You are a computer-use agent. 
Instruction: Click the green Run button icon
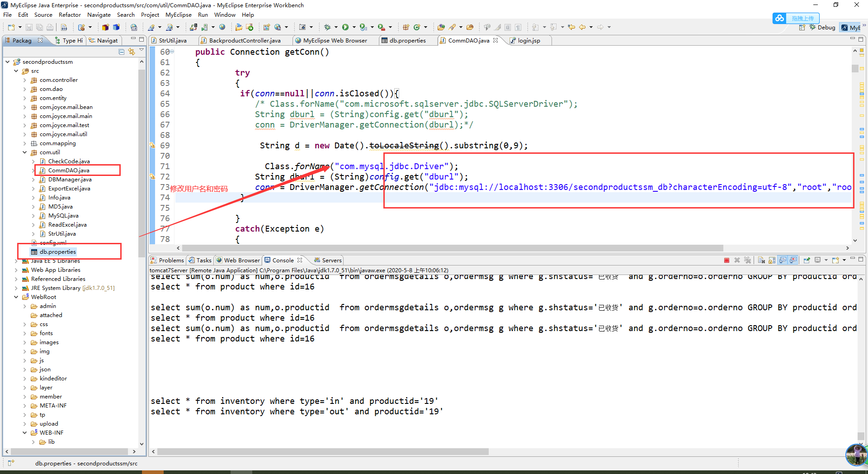(345, 27)
